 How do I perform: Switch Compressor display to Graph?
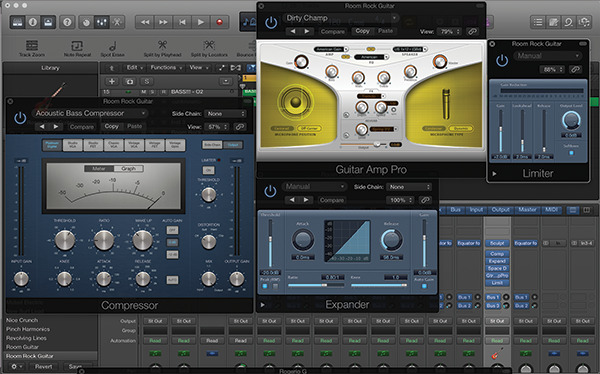[129, 168]
